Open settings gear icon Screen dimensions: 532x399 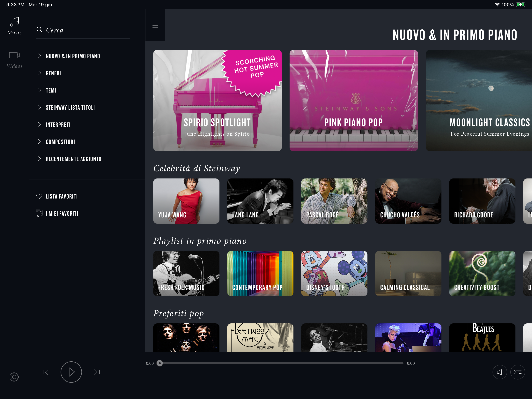click(x=14, y=377)
